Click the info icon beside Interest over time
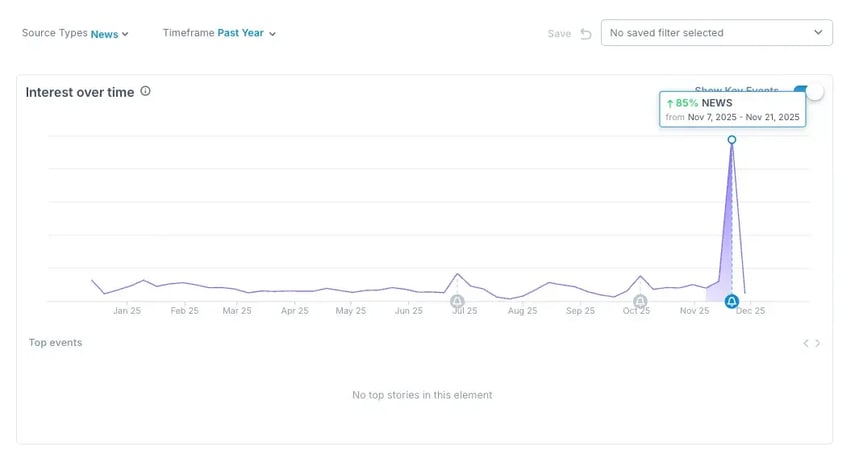 [x=146, y=92]
